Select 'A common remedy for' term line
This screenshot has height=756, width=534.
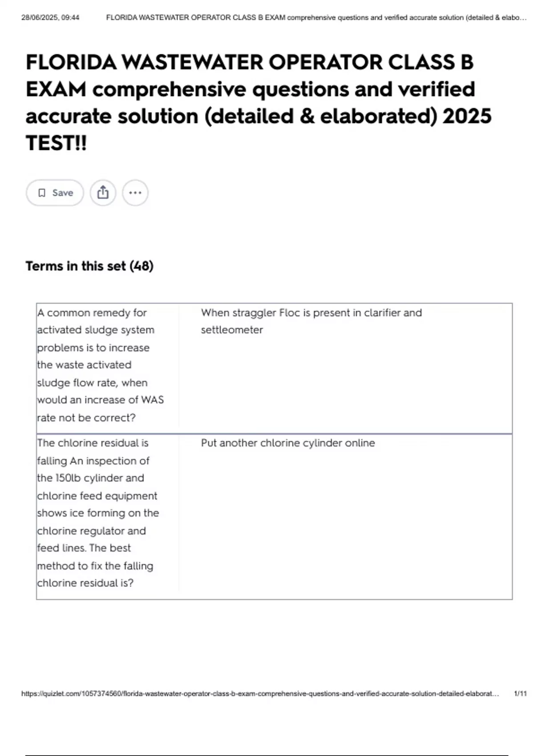[x=92, y=313]
